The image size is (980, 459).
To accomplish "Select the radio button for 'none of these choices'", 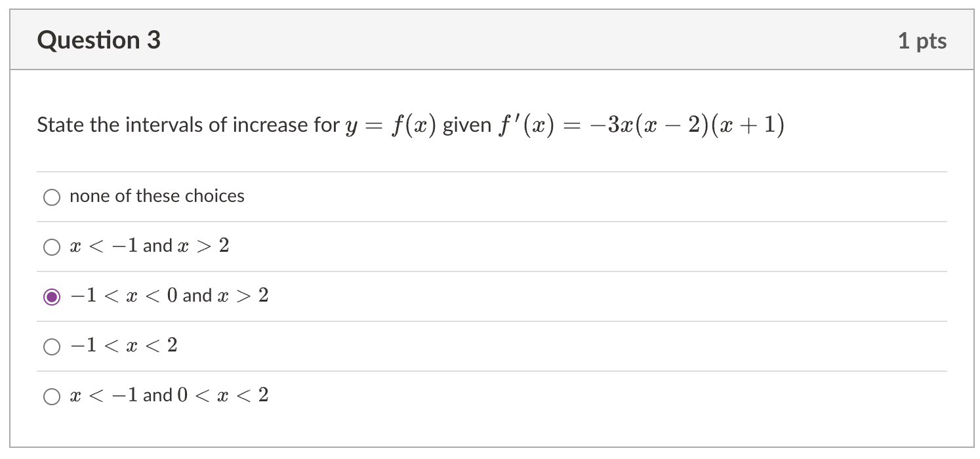I will [52, 196].
